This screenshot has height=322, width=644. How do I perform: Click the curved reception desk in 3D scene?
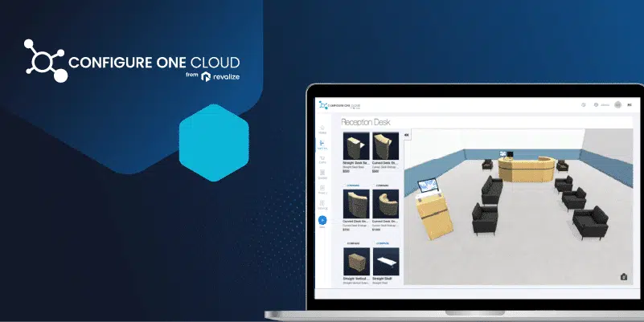[x=527, y=169]
